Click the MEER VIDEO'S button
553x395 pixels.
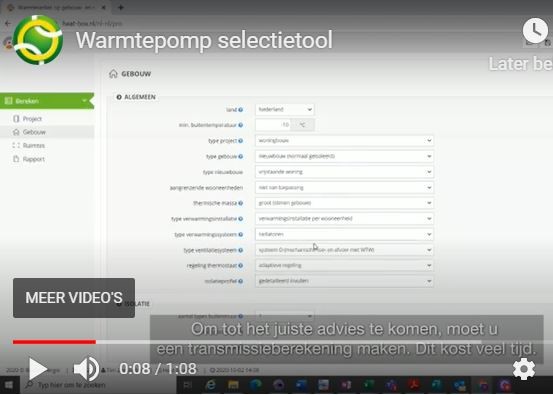click(74, 298)
